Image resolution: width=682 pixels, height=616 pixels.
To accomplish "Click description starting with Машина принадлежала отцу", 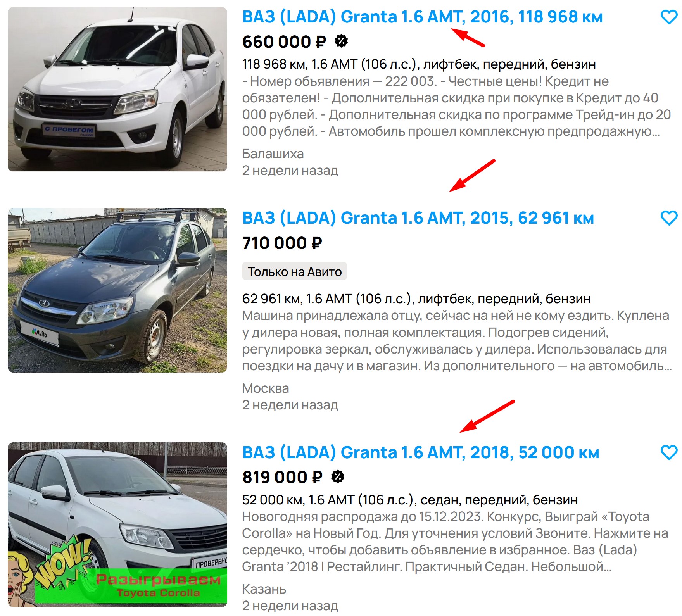I will tap(457, 341).
